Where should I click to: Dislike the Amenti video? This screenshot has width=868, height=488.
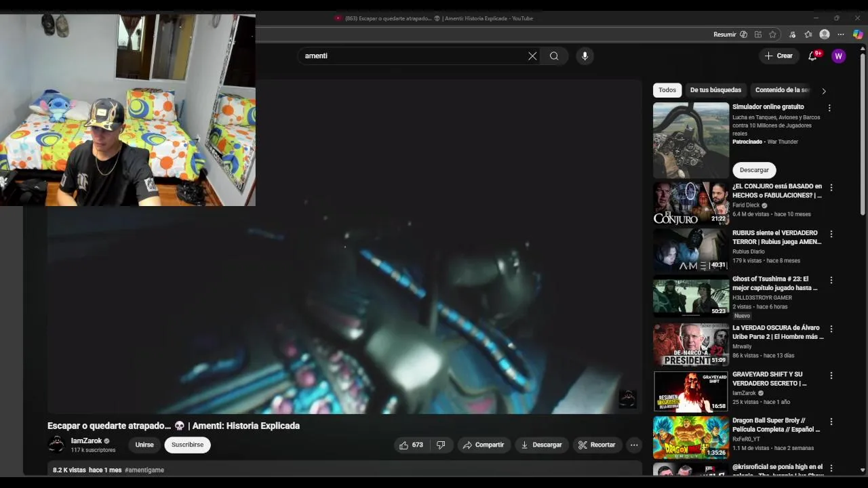(x=441, y=445)
